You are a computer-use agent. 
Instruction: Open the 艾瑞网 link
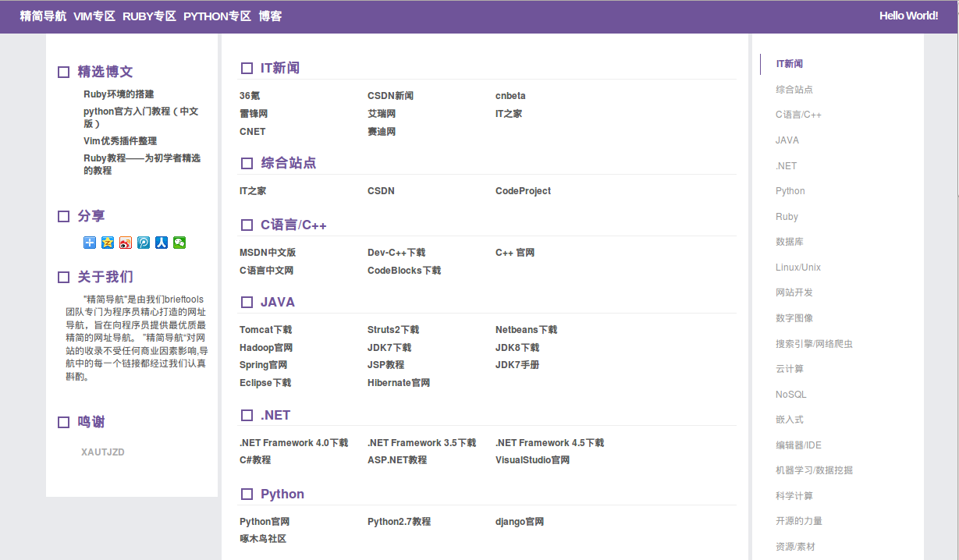(x=382, y=114)
